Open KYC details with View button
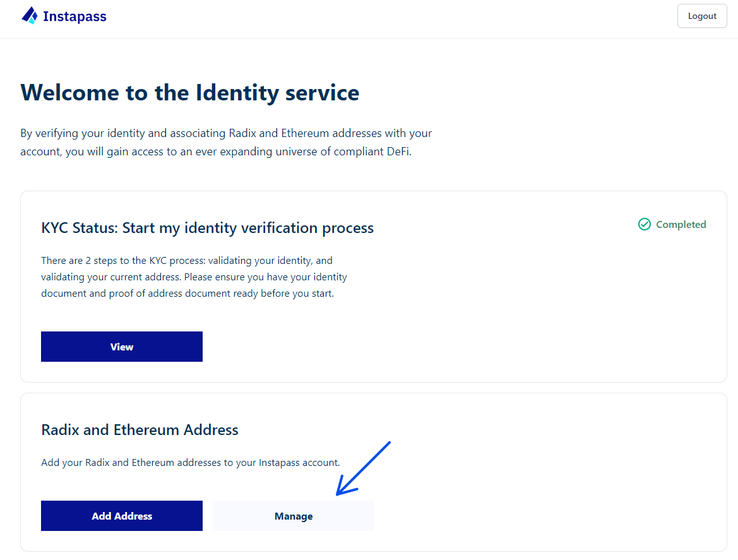 point(122,347)
